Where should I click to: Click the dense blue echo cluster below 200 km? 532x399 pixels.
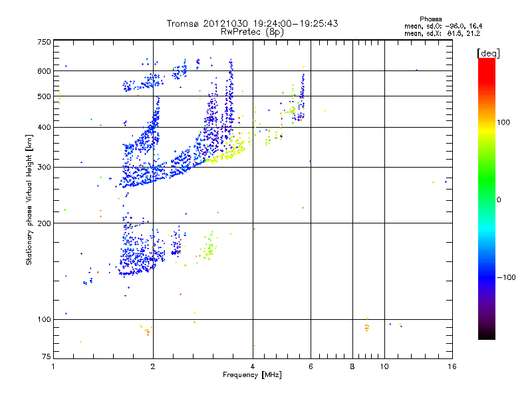click(x=141, y=251)
